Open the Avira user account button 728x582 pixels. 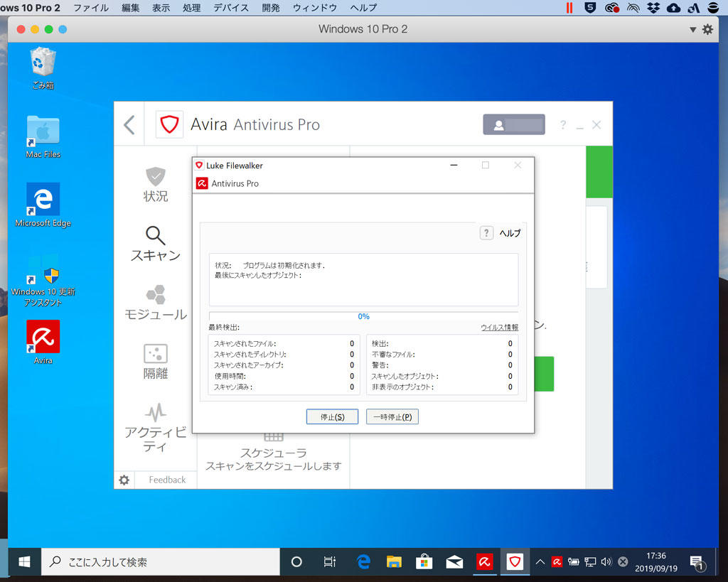pyautogui.click(x=514, y=124)
